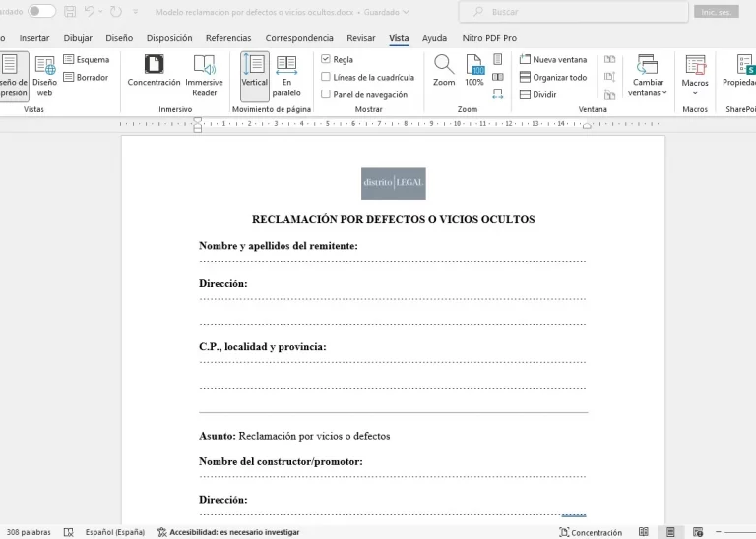Viewport: 756px width, 539px height.
Task: Click the document title heading
Action: click(x=394, y=219)
